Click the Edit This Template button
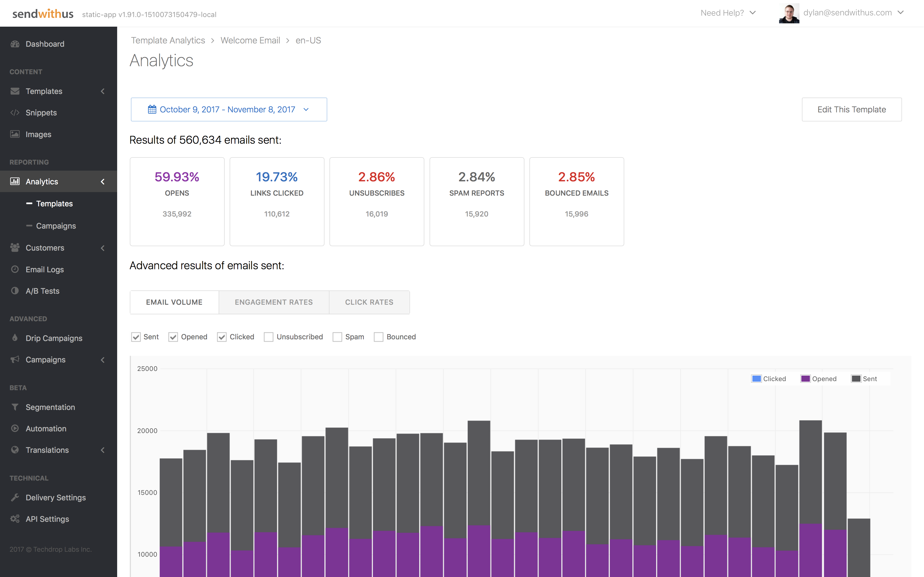This screenshot has width=924, height=577. click(851, 110)
